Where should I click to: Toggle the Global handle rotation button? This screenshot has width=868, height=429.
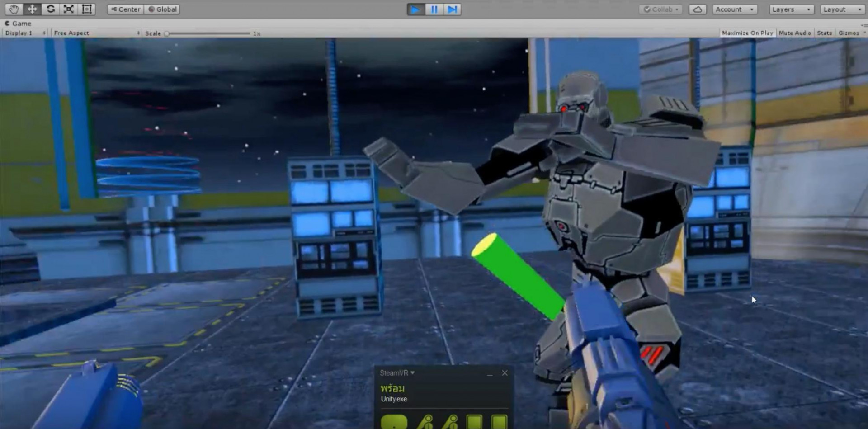tap(162, 9)
